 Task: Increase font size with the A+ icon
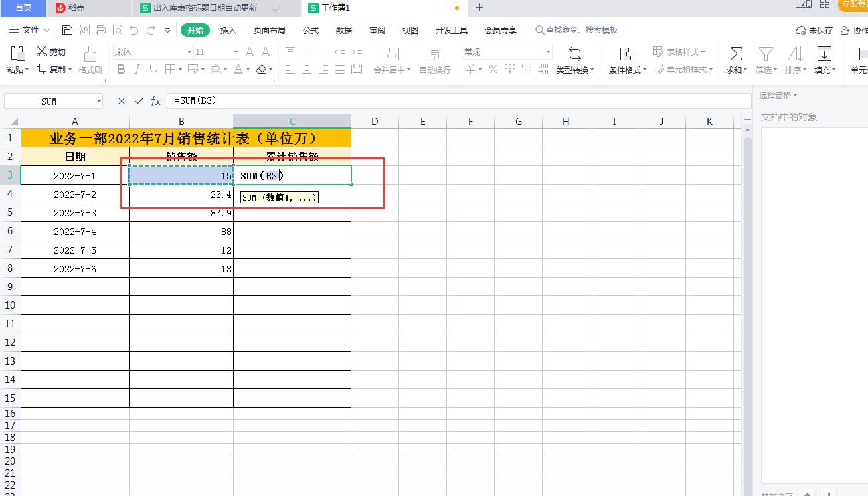click(x=251, y=52)
